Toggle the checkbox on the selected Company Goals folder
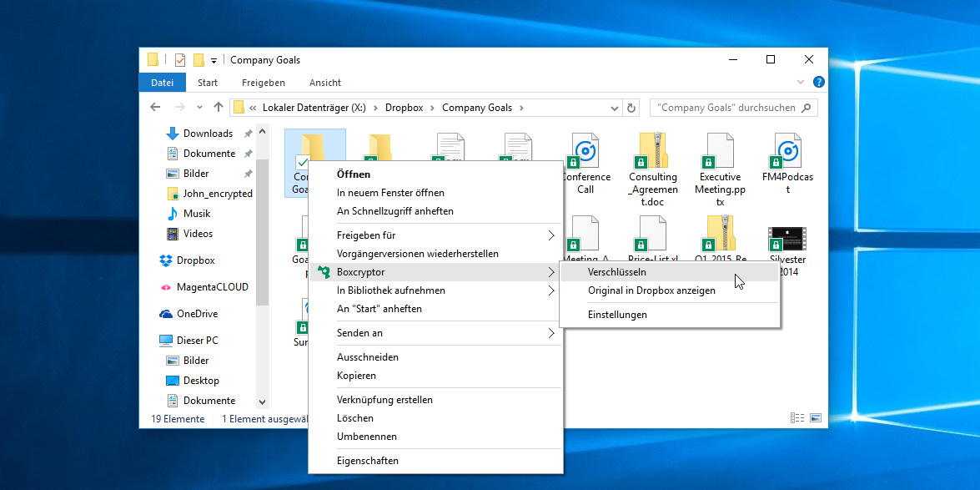This screenshot has height=490, width=980. (x=301, y=163)
